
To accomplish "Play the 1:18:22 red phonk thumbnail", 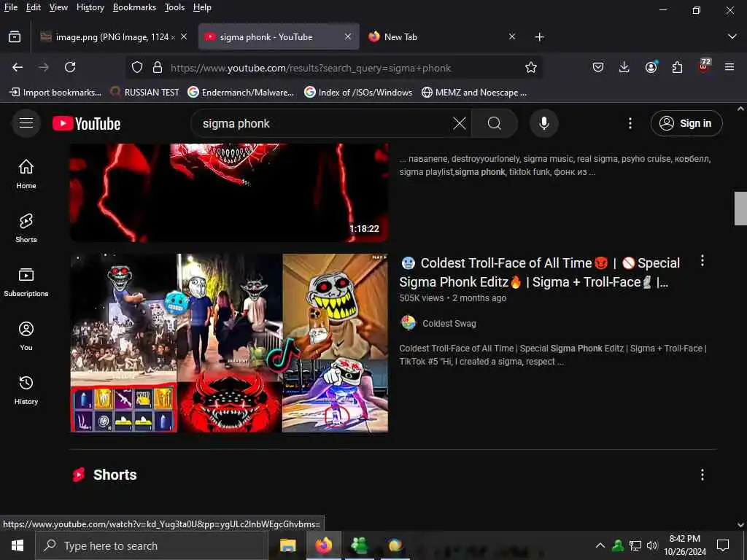I will pos(229,192).
